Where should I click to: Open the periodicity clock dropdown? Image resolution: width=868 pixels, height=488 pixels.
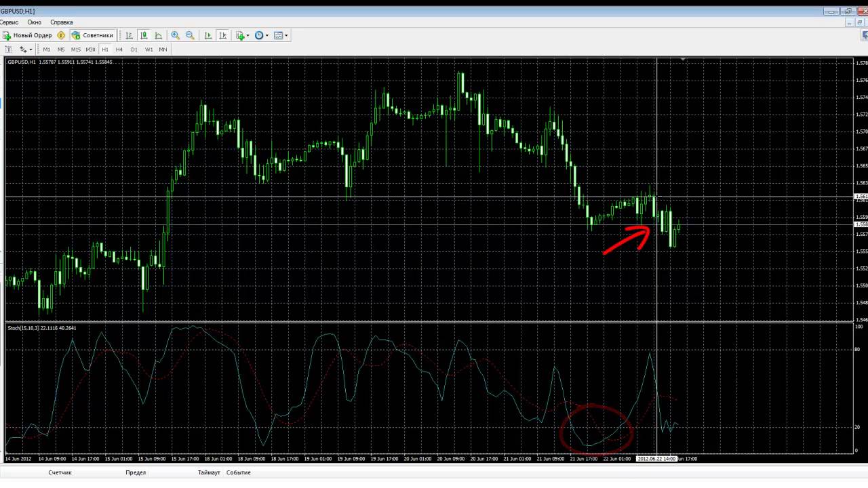pyautogui.click(x=261, y=35)
